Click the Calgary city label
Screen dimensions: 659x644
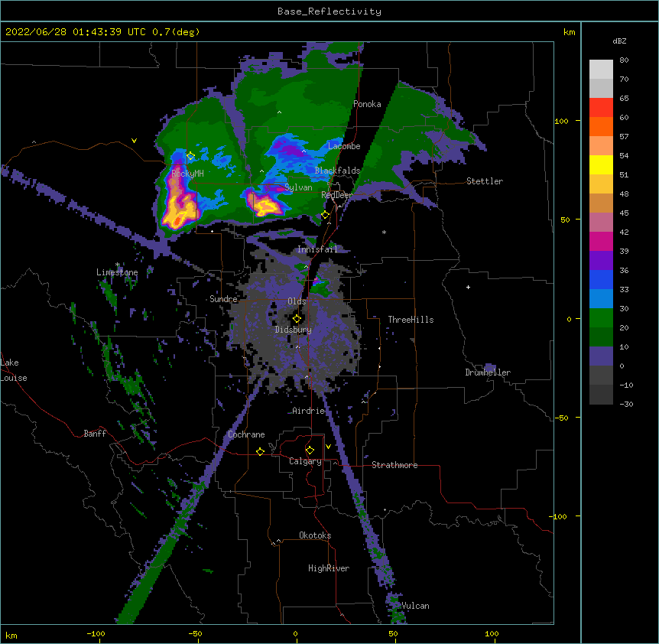305,461
